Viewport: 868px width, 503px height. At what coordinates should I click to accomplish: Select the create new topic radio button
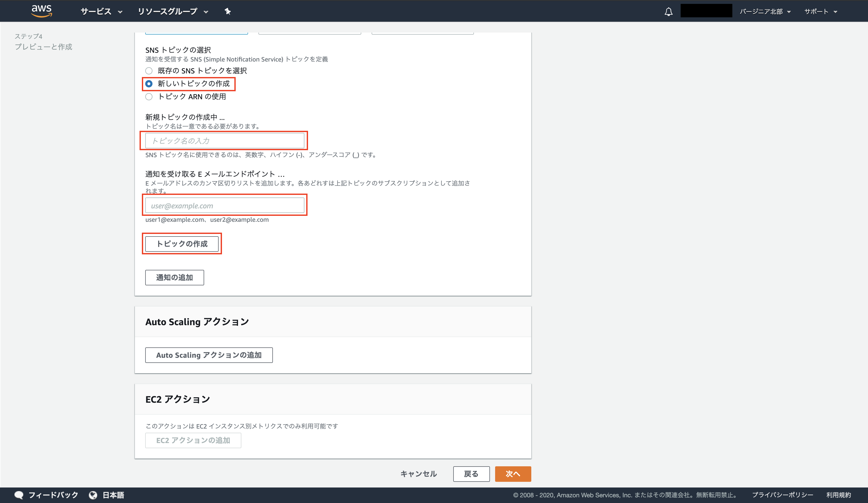149,84
